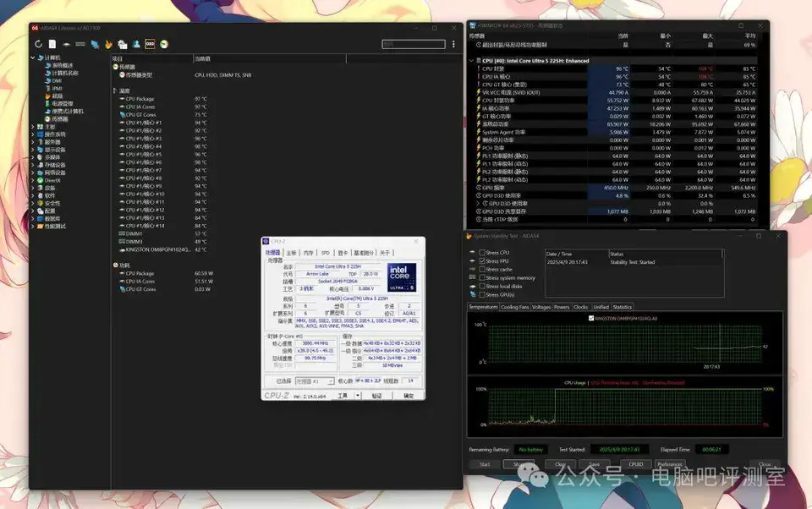The width and height of the screenshot is (812, 509).
Task: Enable the Stress CPU checkbox
Action: 482,253
